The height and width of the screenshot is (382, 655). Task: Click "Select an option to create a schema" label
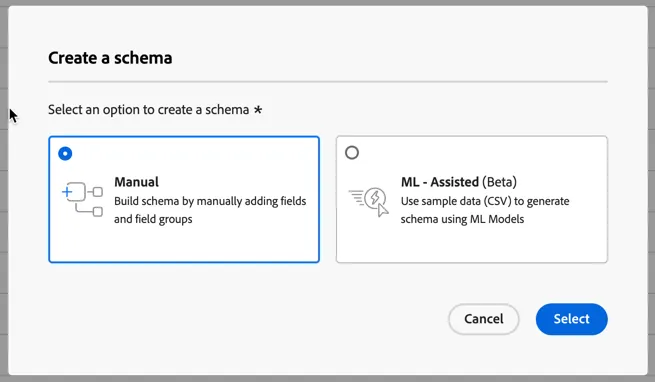(149, 110)
